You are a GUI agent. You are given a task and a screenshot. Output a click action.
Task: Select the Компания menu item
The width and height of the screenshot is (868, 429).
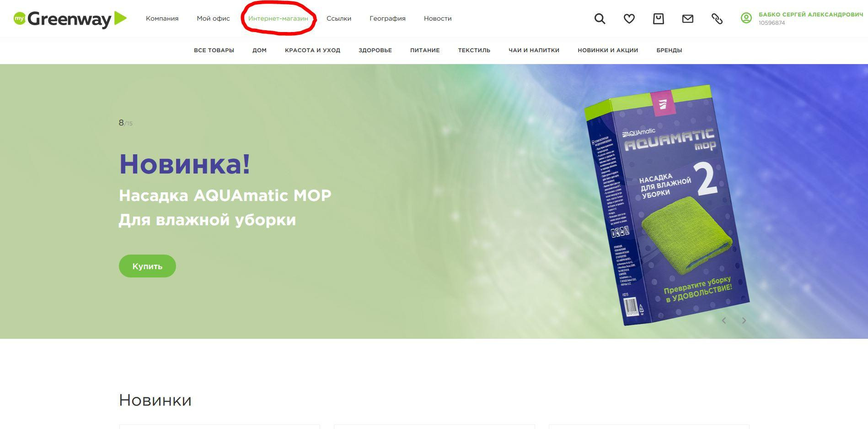162,19
